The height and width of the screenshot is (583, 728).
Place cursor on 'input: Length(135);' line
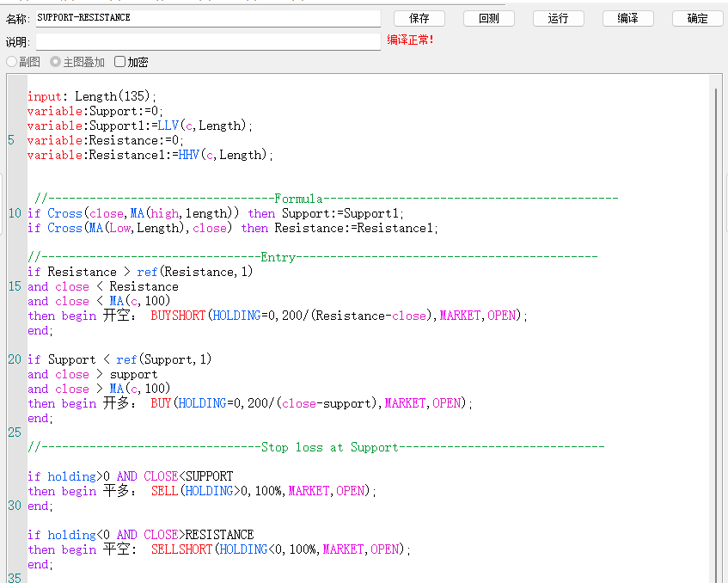pos(91,96)
